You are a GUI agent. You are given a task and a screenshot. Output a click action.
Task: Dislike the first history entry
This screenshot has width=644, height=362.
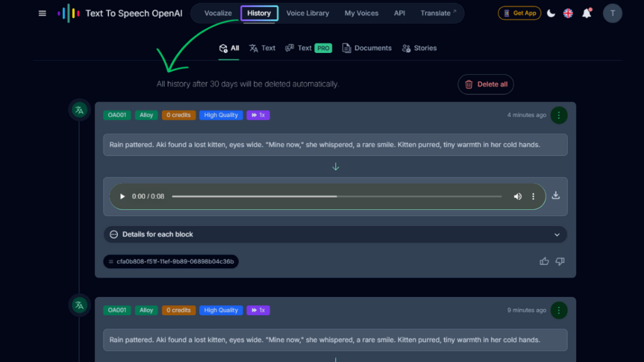tap(560, 261)
